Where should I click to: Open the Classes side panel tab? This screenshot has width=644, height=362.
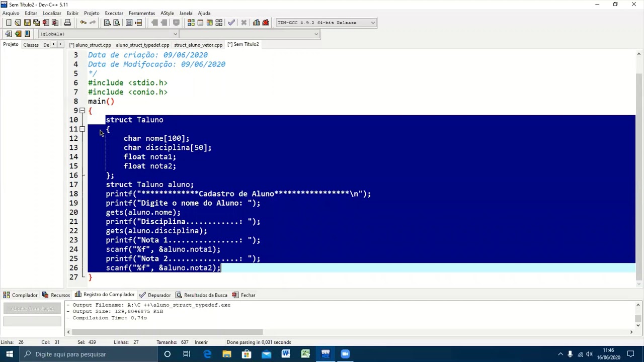pyautogui.click(x=31, y=45)
